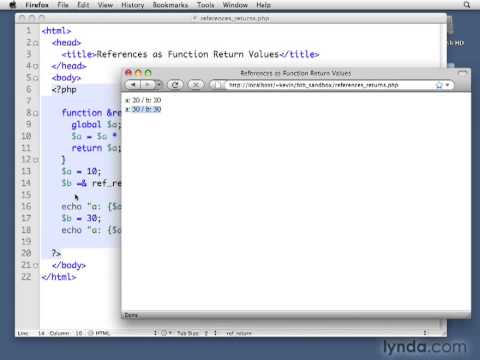Click the '<?php' opening tag on line 6
The width and height of the screenshot is (480, 360).
64,90
